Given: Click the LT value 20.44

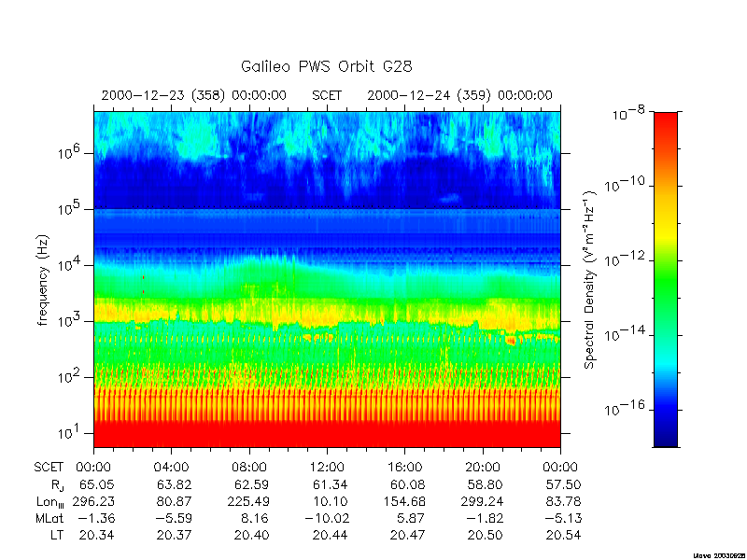Looking at the screenshot, I should click(330, 535).
